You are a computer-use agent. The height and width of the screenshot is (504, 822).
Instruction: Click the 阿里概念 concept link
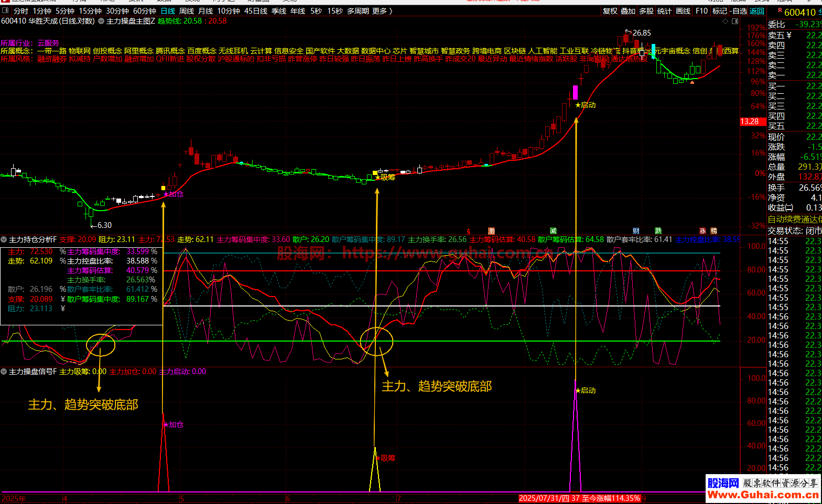(x=139, y=51)
